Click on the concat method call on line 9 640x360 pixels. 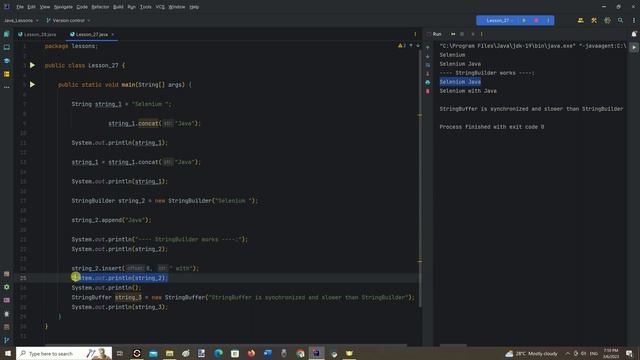[148, 123]
